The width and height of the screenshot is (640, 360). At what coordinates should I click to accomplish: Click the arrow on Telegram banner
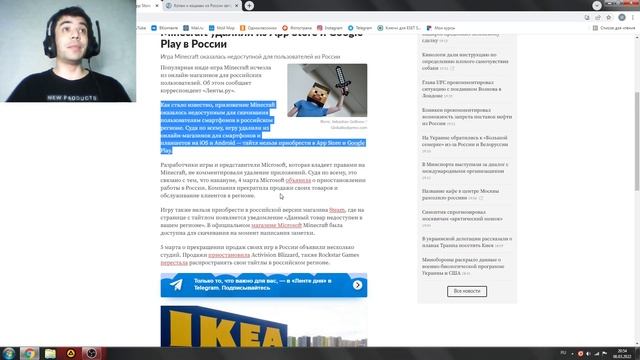point(357,285)
